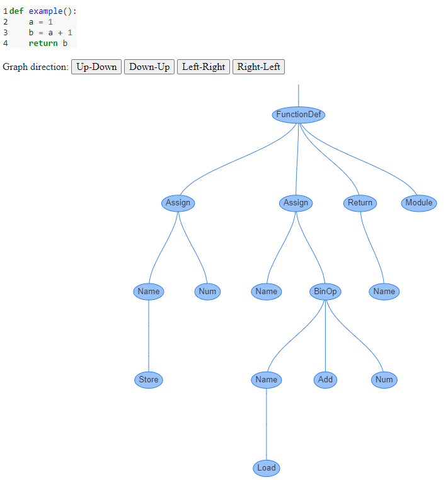Switch graph direction to Down-Up

tap(149, 67)
